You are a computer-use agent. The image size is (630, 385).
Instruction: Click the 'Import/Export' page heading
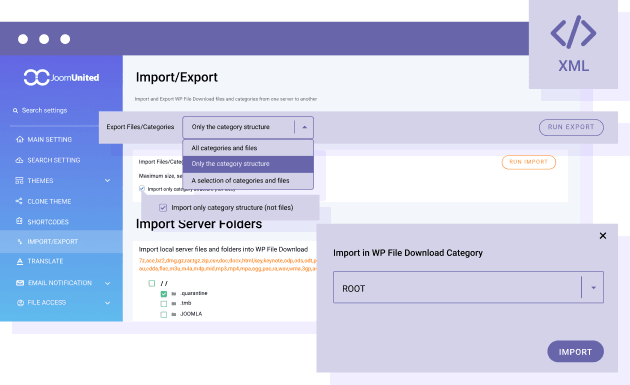(176, 77)
